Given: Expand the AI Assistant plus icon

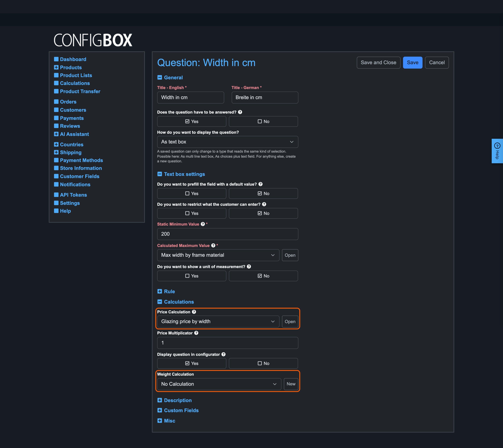Looking at the screenshot, I should pyautogui.click(x=56, y=134).
